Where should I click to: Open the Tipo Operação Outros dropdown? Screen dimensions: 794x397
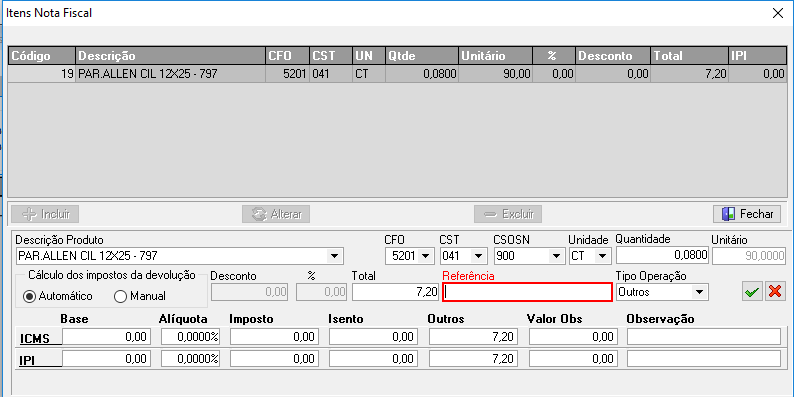[699, 292]
